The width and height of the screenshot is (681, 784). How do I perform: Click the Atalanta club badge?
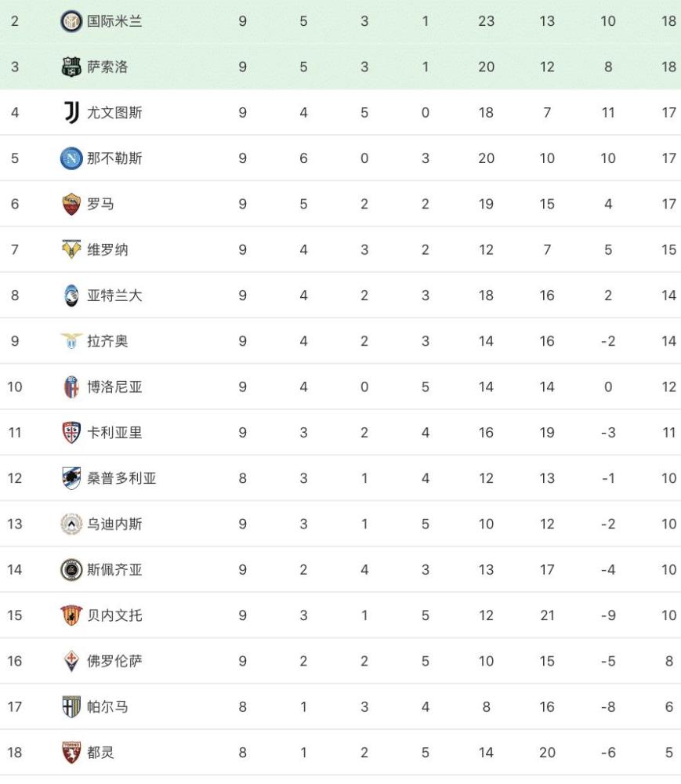[x=71, y=296]
